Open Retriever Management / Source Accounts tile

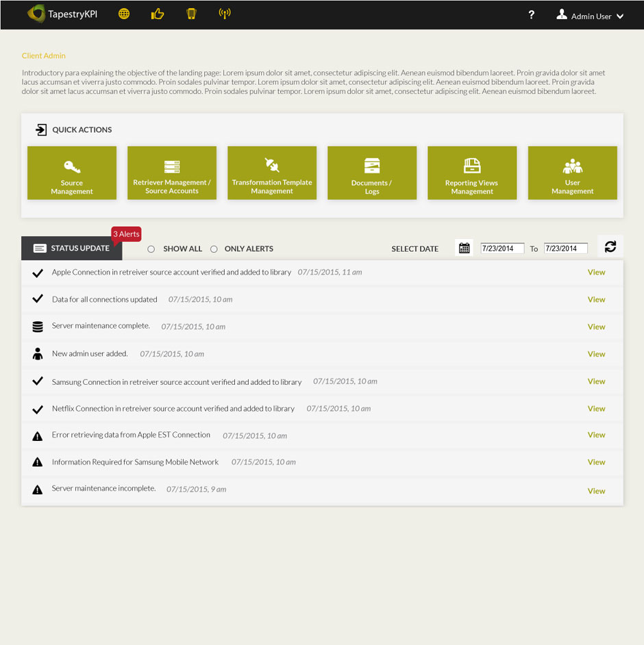click(x=172, y=173)
